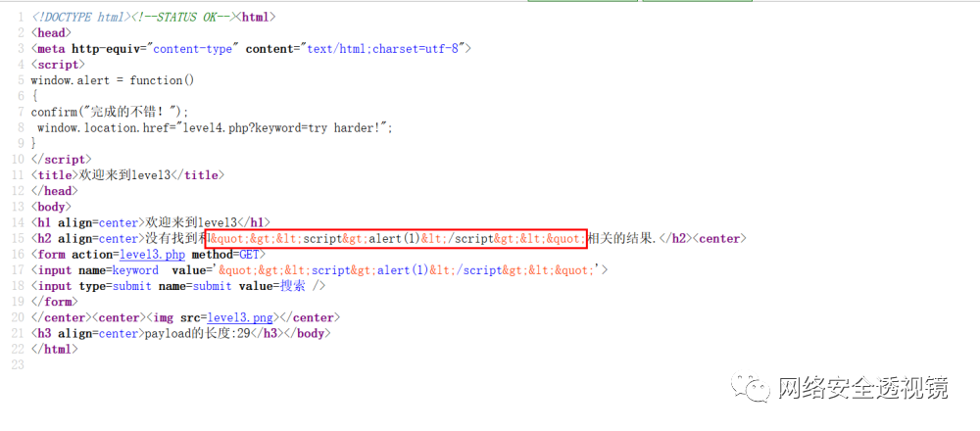This screenshot has height=431, width=980.
Task: Click the window.alert = function() line
Action: [113, 80]
